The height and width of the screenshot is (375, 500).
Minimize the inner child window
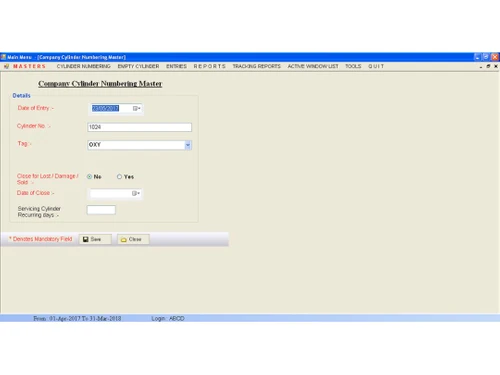tap(481, 67)
